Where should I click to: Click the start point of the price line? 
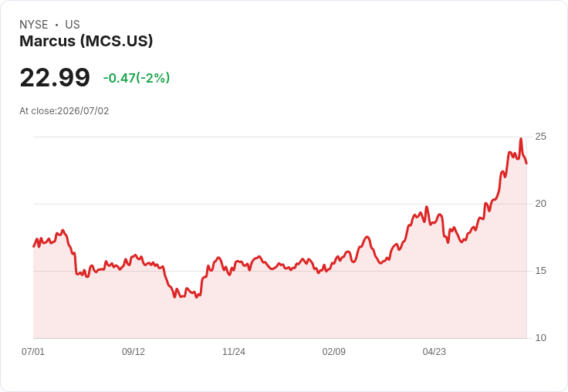34,246
